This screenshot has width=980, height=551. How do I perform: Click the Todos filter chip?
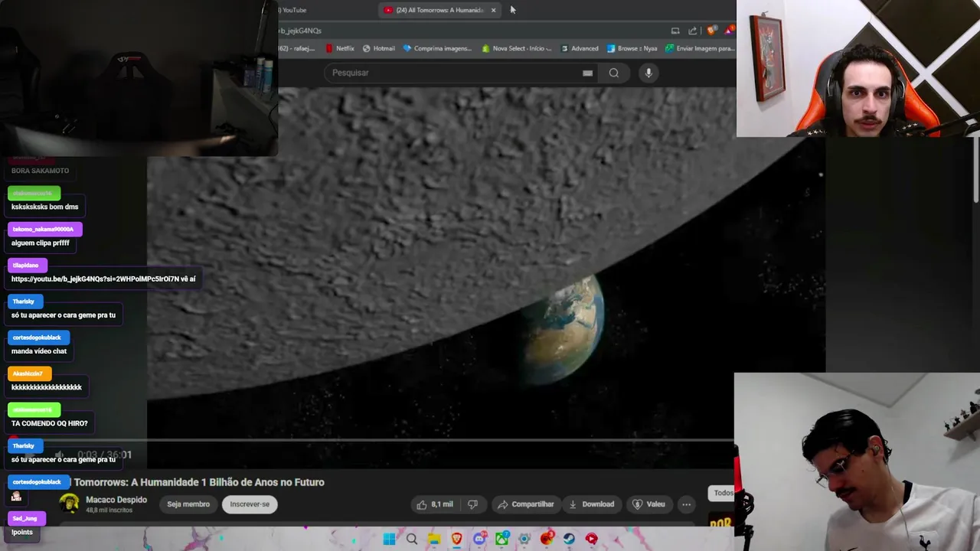pos(723,493)
